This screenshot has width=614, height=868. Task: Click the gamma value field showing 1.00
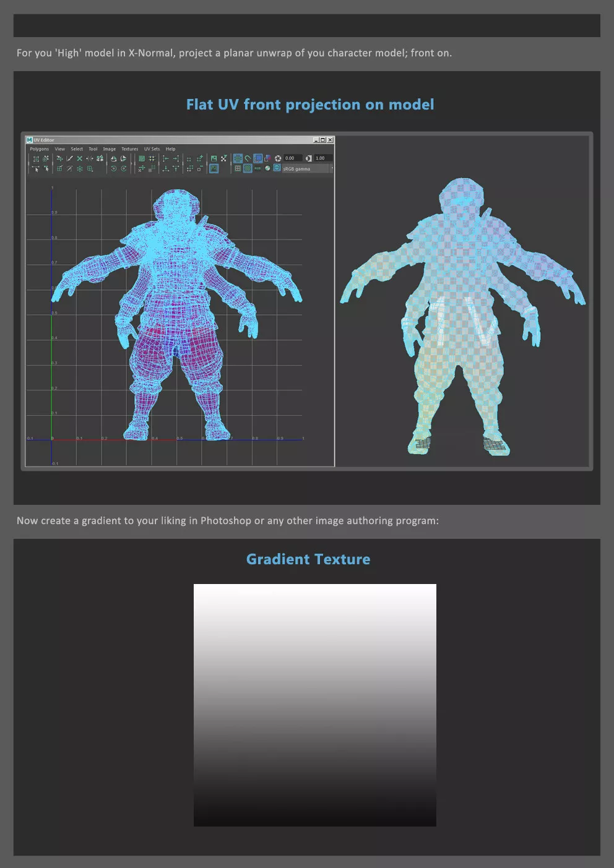click(322, 158)
